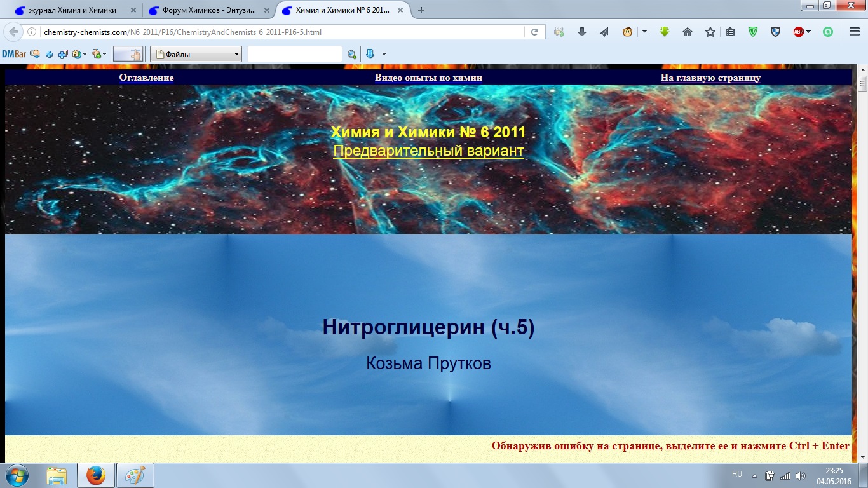Open the Downloads arrow icon

(581, 32)
